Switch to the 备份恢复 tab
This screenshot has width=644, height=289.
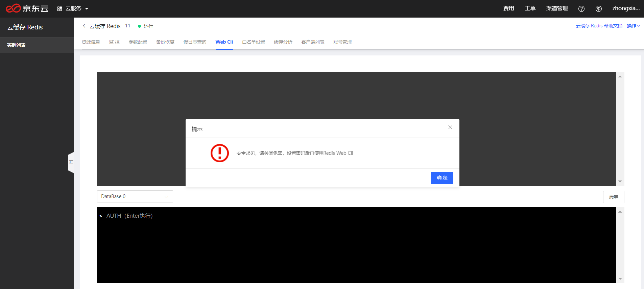pos(165,42)
